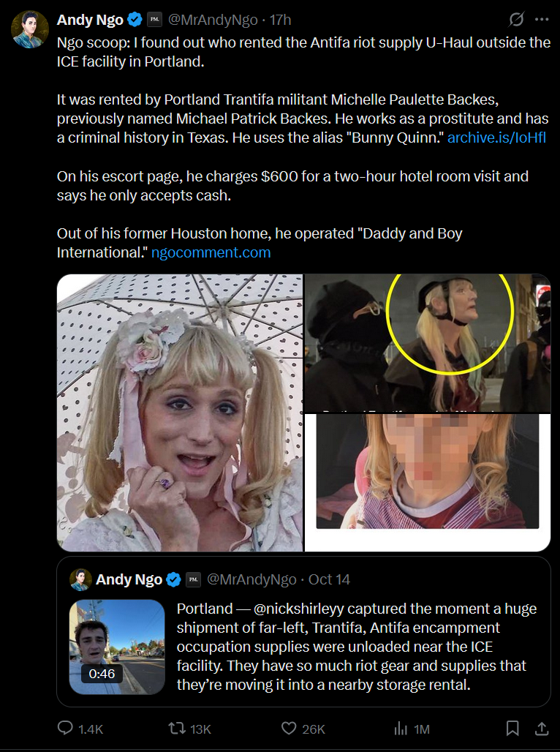Viewport: 560px width, 752px height.
Task: Click the PM affiliate badge beside main author
Action: coord(154,20)
